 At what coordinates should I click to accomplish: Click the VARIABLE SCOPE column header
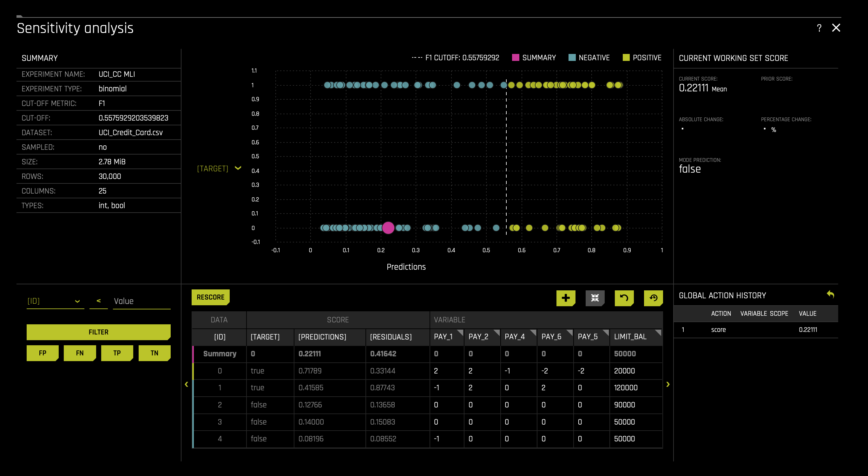(764, 314)
